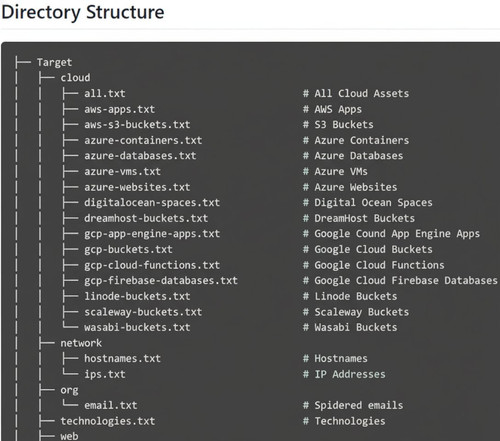
Task: Click linode-buckets.txt file name
Action: click(x=137, y=296)
